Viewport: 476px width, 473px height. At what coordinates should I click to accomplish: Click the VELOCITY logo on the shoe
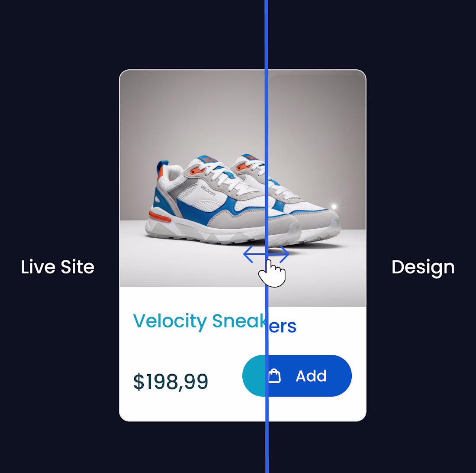tap(208, 191)
